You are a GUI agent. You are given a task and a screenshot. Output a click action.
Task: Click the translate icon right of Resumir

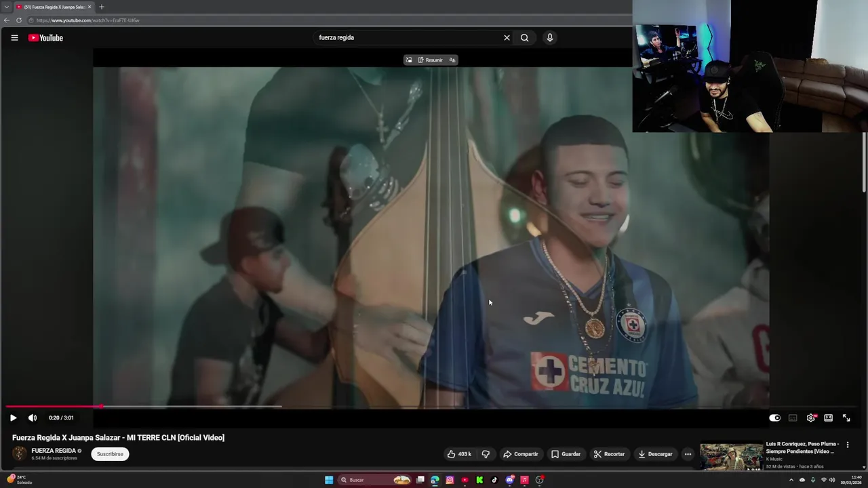(452, 60)
